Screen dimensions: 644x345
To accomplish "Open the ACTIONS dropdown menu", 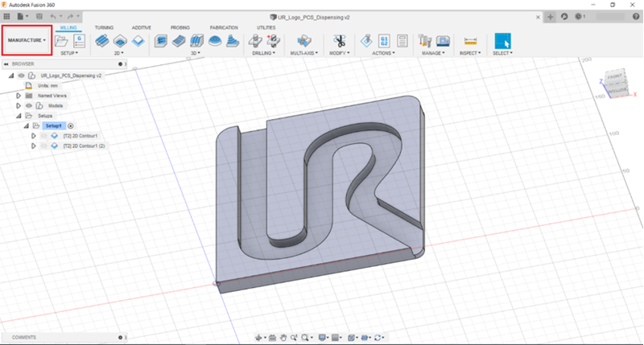I will pyautogui.click(x=384, y=53).
